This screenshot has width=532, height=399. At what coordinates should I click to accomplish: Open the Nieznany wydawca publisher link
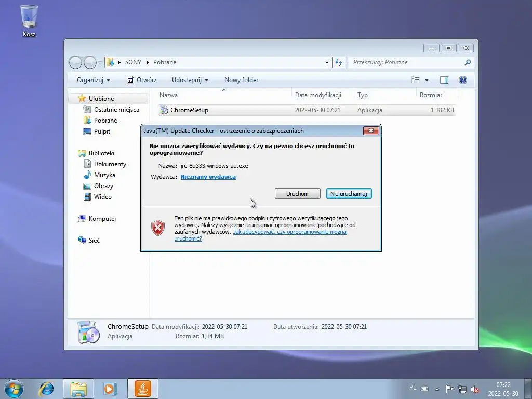[x=208, y=177]
